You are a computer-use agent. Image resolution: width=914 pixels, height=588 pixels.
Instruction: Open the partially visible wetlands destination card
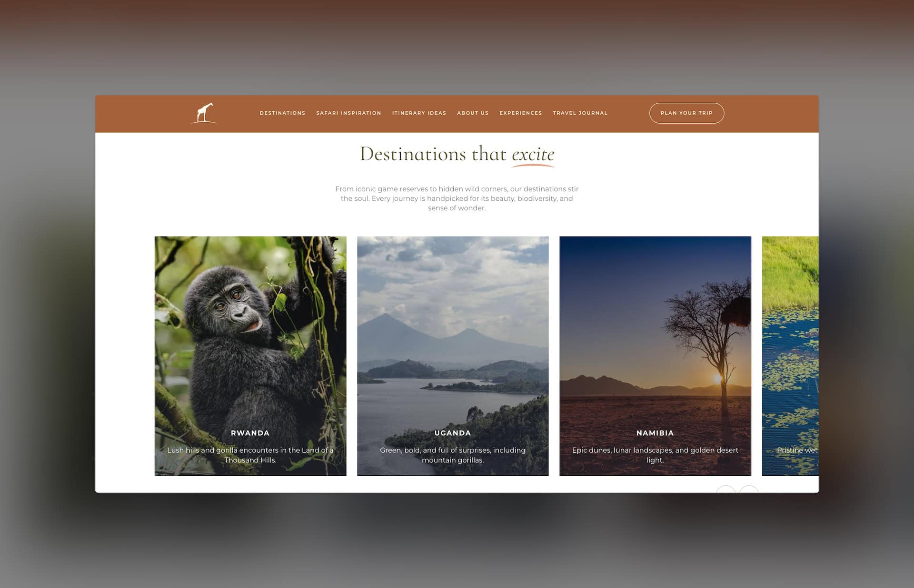(x=790, y=356)
